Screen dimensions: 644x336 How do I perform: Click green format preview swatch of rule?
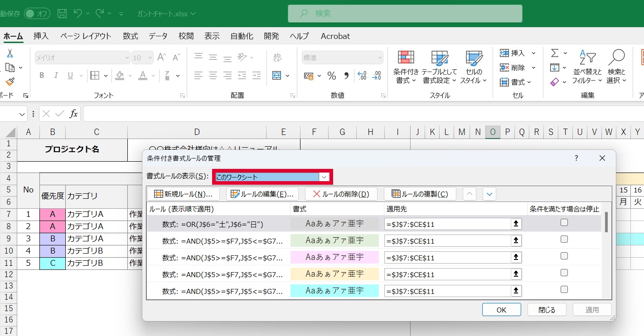334,240
